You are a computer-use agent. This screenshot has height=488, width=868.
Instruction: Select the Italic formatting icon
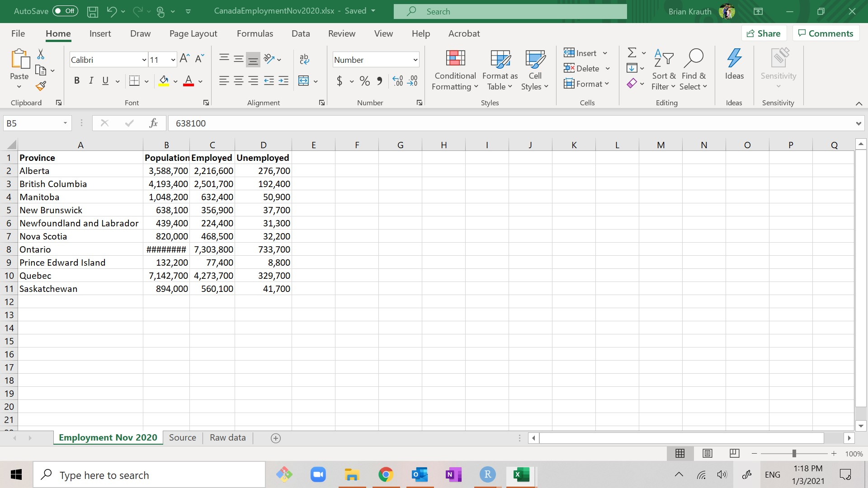[91, 80]
